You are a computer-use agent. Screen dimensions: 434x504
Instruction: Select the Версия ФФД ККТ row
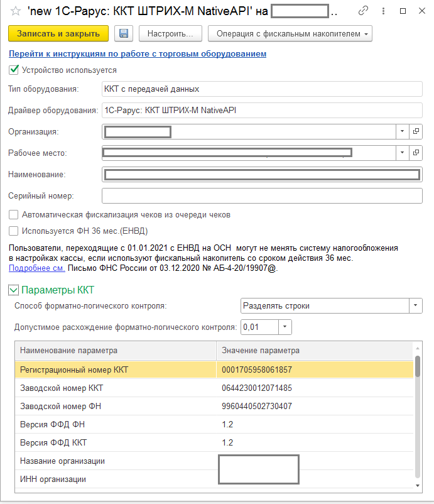214,442
